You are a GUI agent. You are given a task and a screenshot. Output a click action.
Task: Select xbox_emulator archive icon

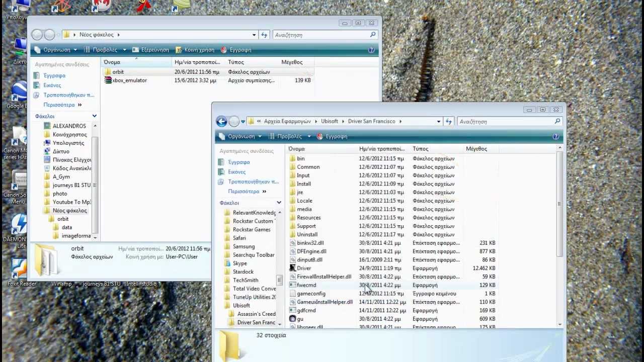coord(108,80)
